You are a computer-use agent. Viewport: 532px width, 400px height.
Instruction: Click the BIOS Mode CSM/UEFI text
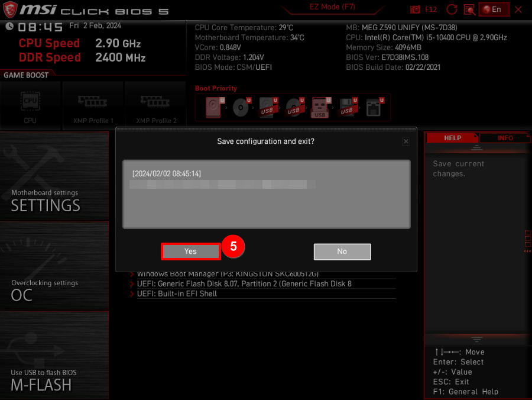click(x=233, y=67)
